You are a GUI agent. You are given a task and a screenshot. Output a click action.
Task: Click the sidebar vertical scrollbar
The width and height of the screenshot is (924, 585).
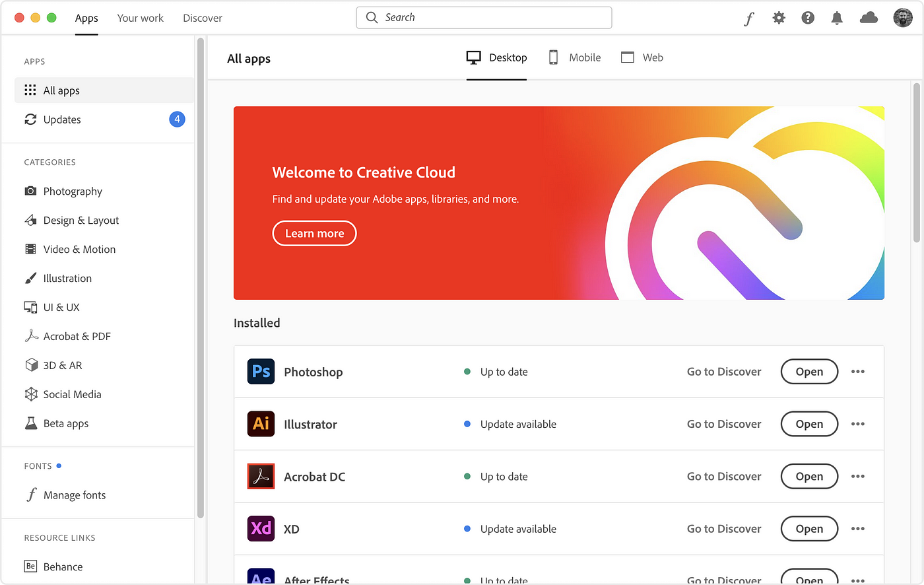(200, 277)
